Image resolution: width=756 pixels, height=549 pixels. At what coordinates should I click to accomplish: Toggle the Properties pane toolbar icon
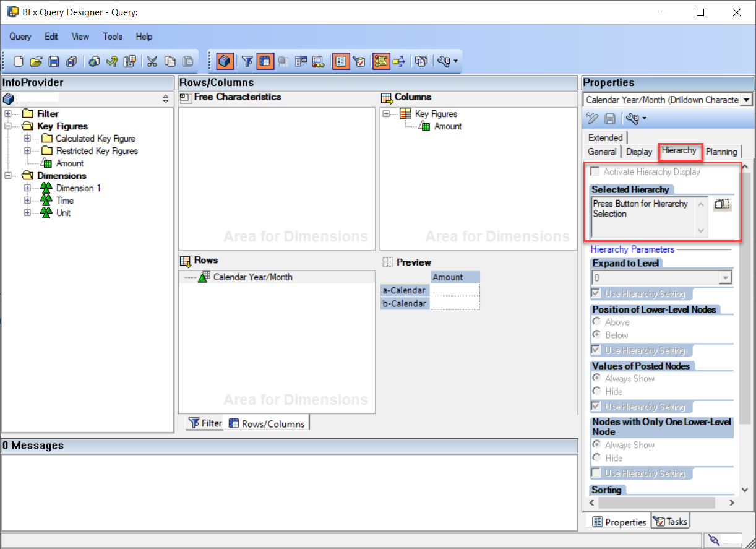[x=341, y=61]
